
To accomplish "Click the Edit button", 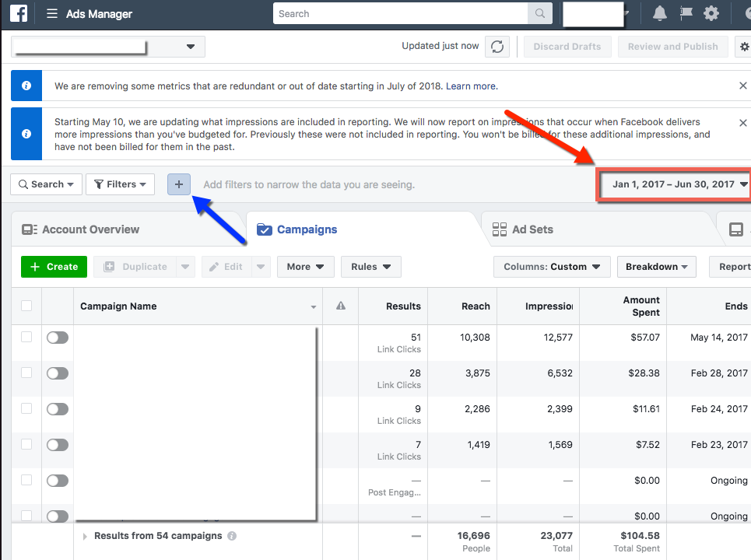I will [x=226, y=267].
